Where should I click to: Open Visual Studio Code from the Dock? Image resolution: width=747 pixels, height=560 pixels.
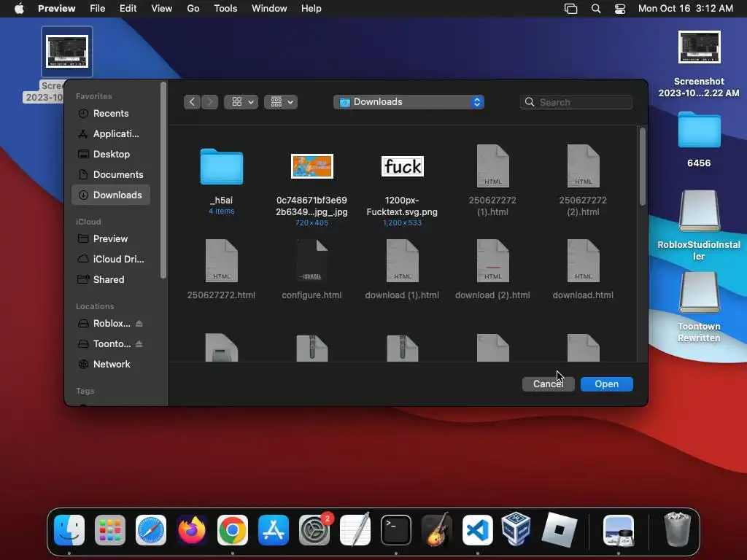[478, 530]
